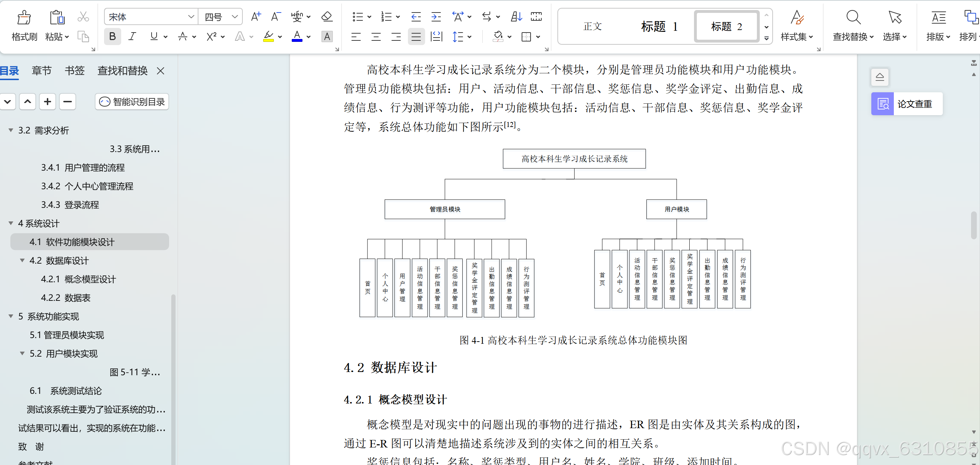Toggle justified paragraph alignment
This screenshot has width=980, height=465.
[416, 37]
